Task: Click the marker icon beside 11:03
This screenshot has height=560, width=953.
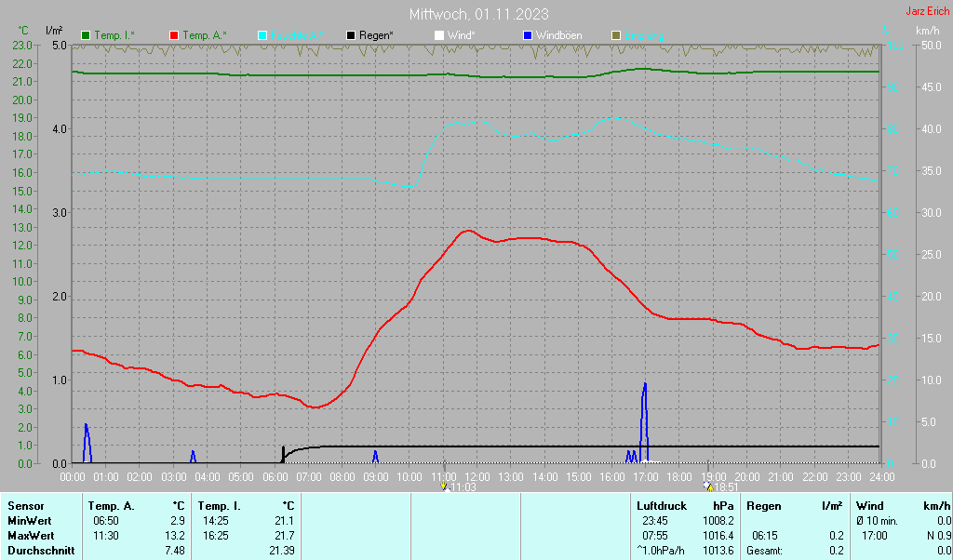Action: [444, 487]
